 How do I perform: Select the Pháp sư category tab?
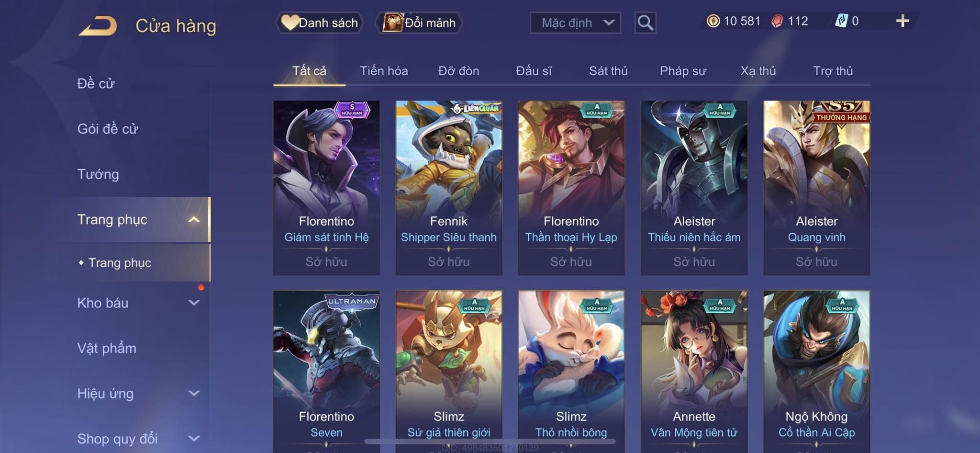pos(683,71)
